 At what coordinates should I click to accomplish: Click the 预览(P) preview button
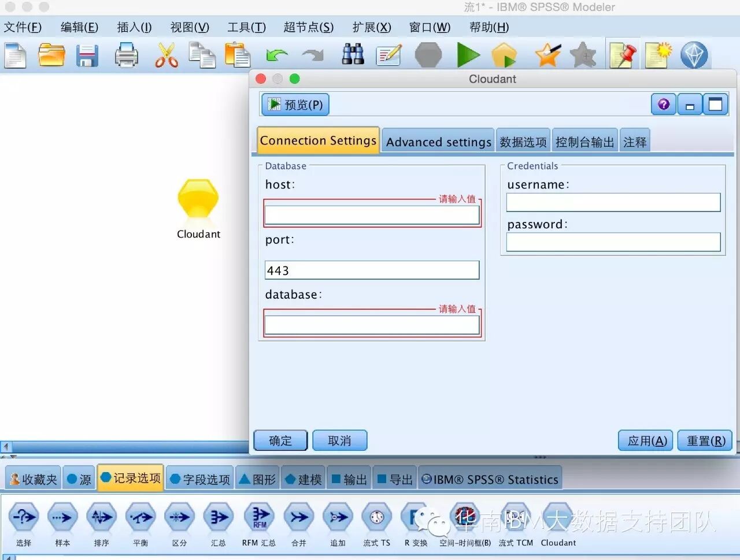click(295, 105)
